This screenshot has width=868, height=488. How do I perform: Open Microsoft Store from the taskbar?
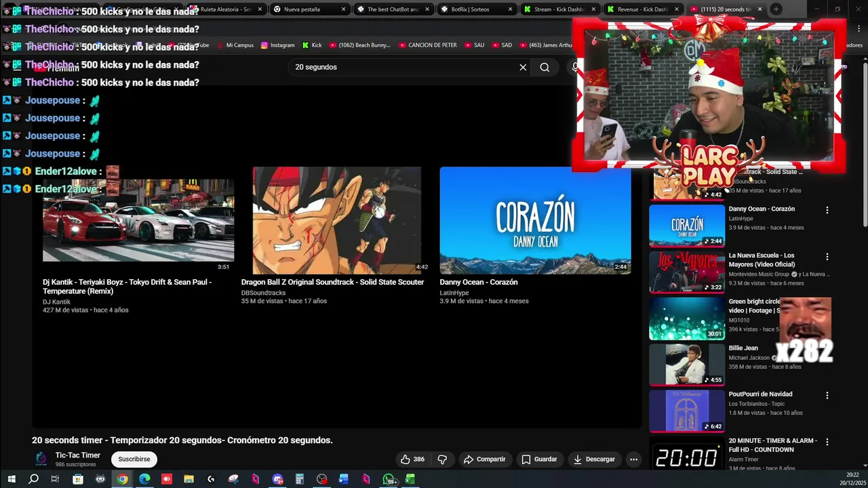click(78, 479)
